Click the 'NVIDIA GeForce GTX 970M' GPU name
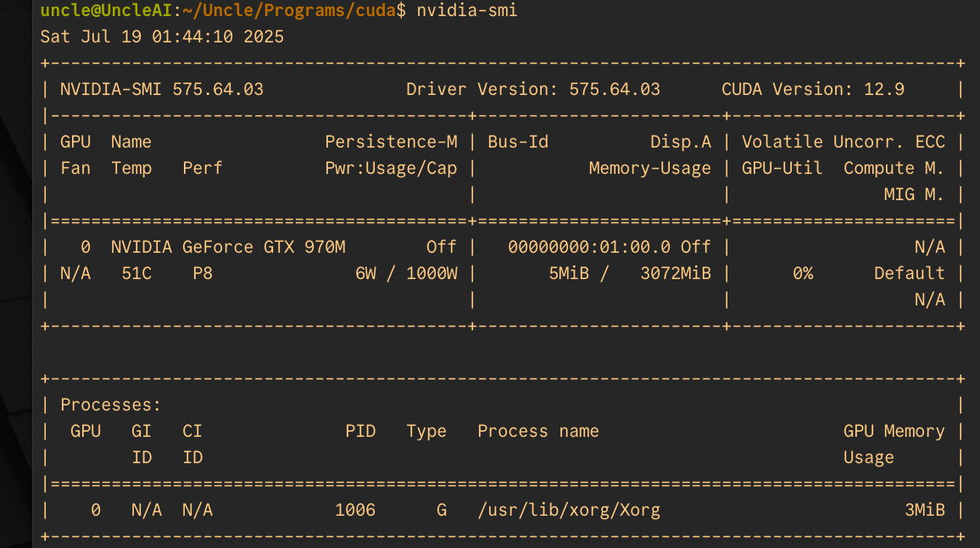The height and width of the screenshot is (548, 980). (x=228, y=247)
